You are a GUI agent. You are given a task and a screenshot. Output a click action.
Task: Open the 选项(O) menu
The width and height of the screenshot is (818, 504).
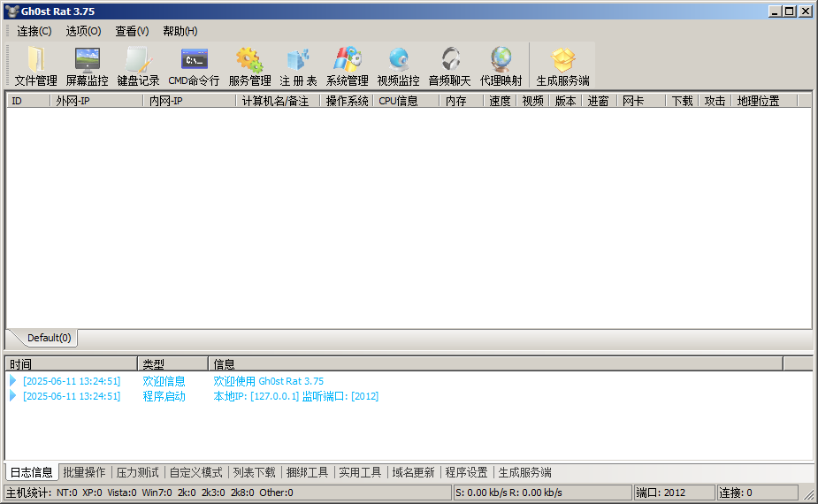tap(83, 31)
